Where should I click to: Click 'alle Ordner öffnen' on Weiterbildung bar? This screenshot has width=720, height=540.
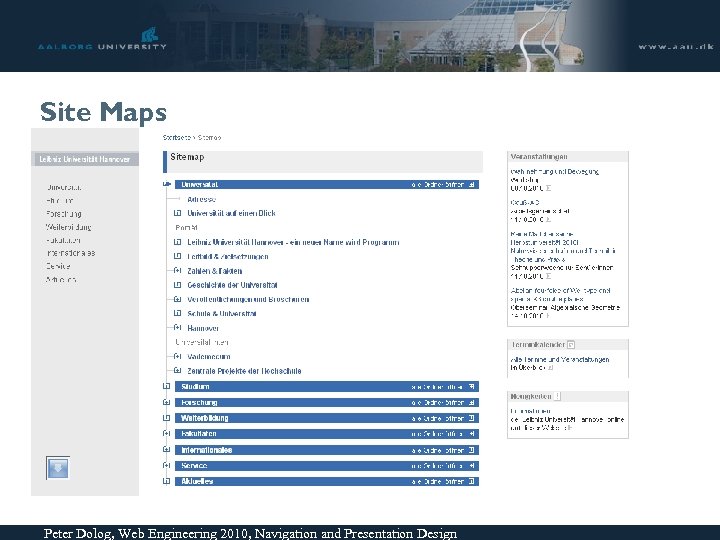tap(443, 418)
